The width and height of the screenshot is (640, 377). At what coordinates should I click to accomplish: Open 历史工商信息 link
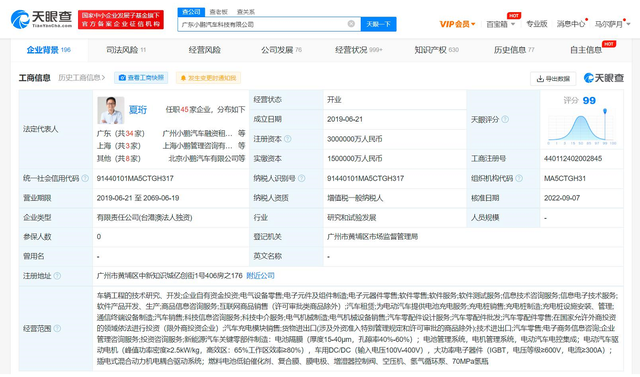coord(81,78)
